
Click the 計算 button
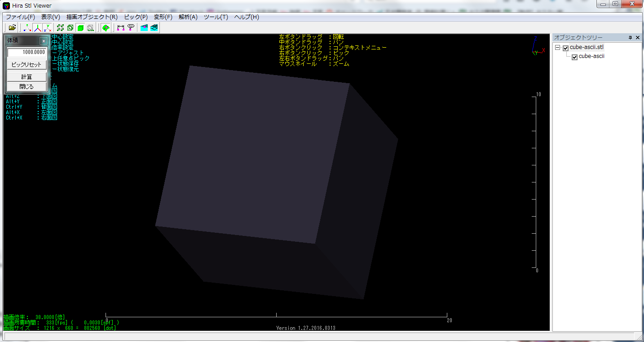26,77
